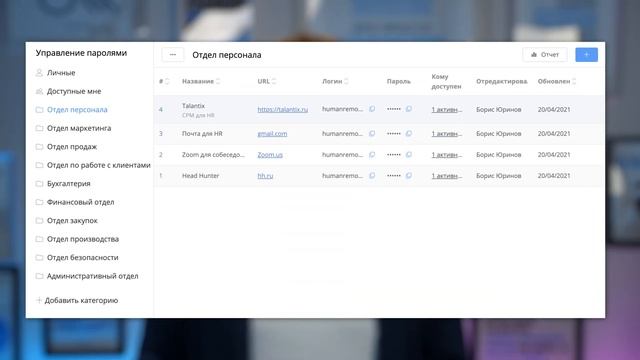Copy password for Head Hunter row
Image resolution: width=640 pixels, height=360 pixels.
(409, 176)
